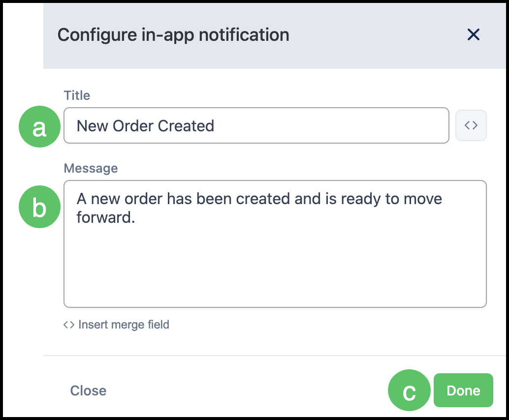509x420 pixels.
Task: Click the Message field label
Action: pos(91,168)
